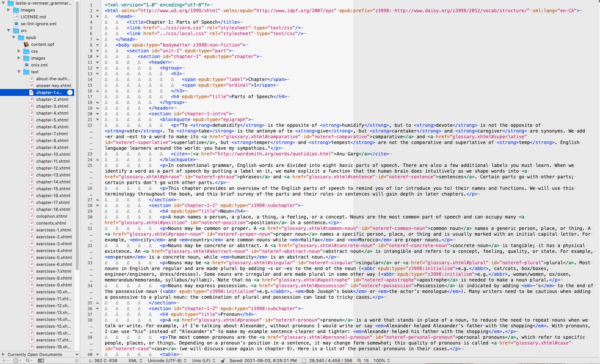The height and width of the screenshot is (364, 600).
Task: Open the 100% zoom level stepper
Action: (x=382, y=361)
